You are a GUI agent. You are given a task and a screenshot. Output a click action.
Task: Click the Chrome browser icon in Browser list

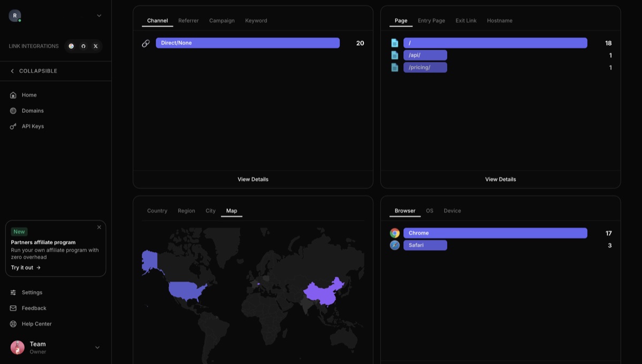click(395, 233)
